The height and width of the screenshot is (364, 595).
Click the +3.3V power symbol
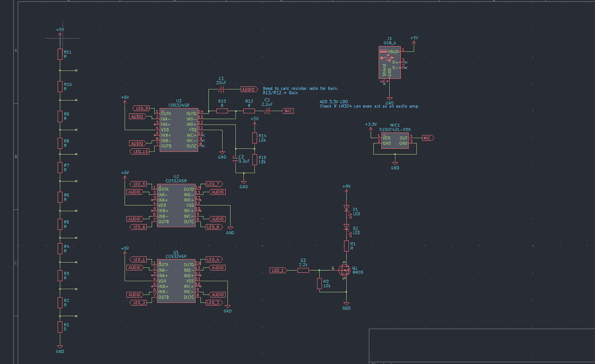pos(370,125)
